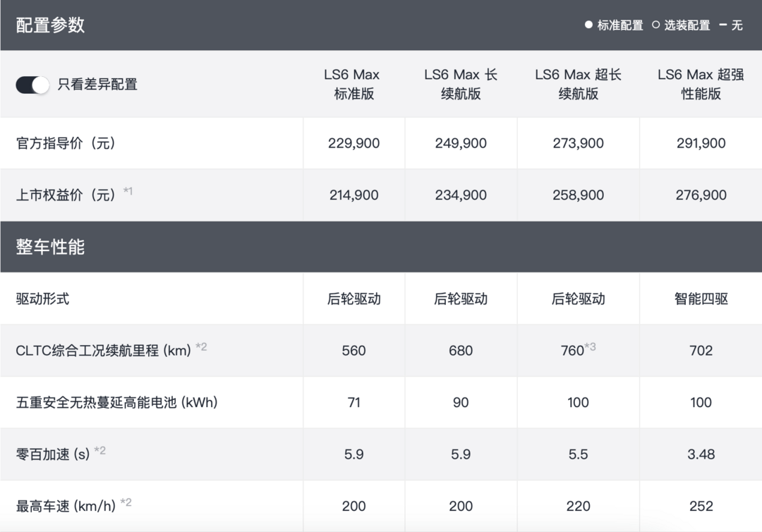Viewport: 762px width, 532px height.
Task: Toggle the 只看差异配置 switch
Action: pyautogui.click(x=32, y=85)
